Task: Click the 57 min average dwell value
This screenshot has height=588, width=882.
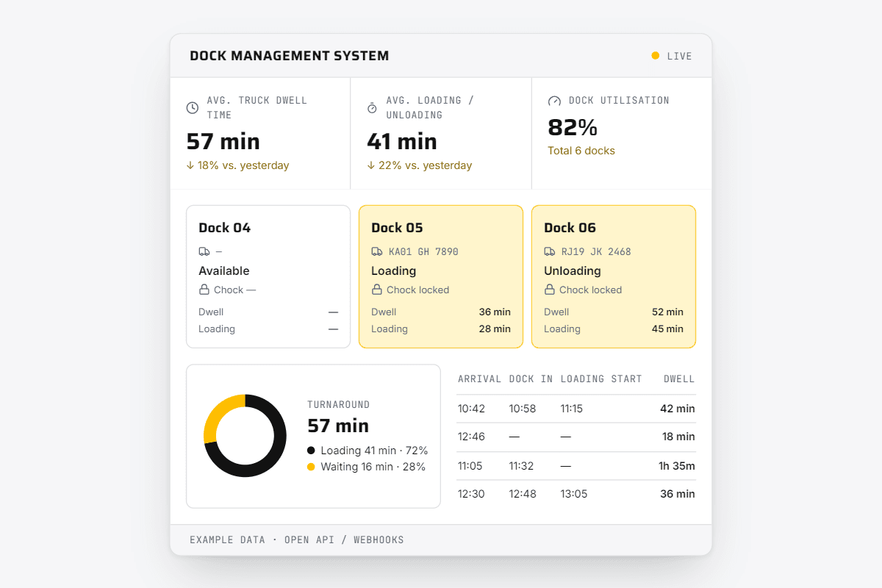Action: pos(223,141)
